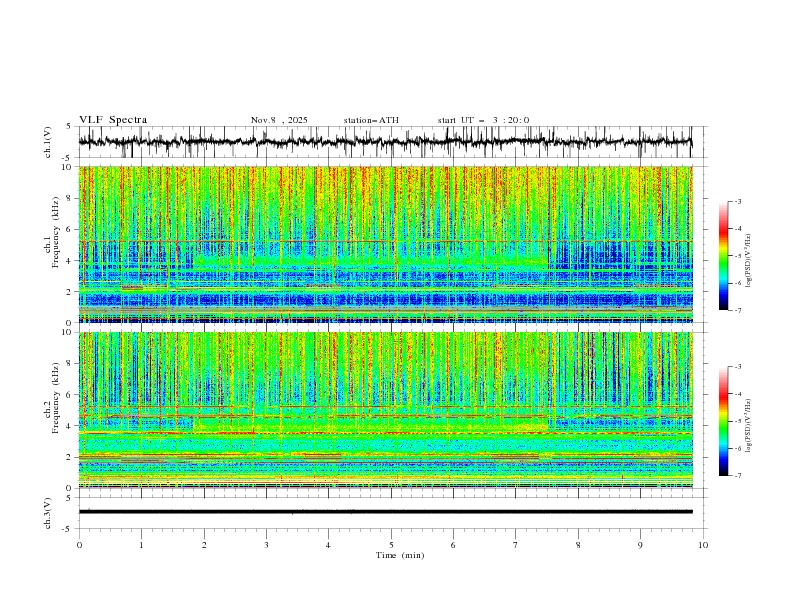The height and width of the screenshot is (612, 792).
Task: Click the "VLF Spectra" title text
Action: click(113, 120)
